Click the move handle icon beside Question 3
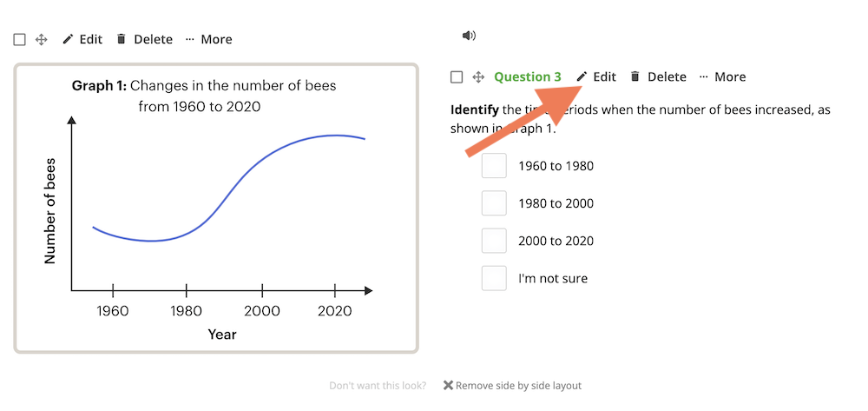Image resolution: width=868 pixels, height=411 pixels. [x=478, y=77]
